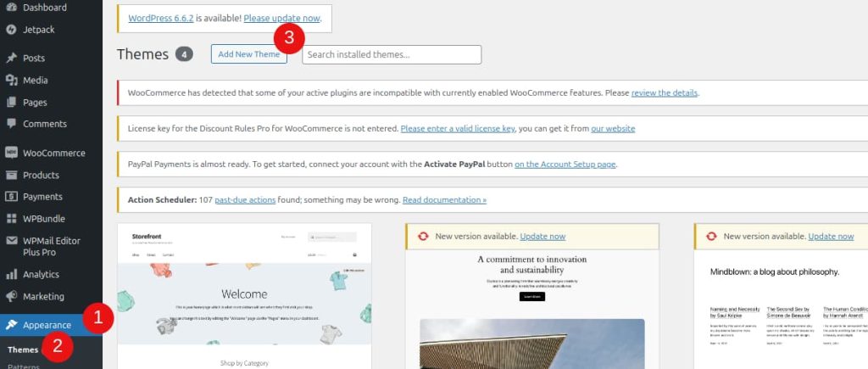Select the innovation and sustainability theme thumbnail
868x369 pixels.
click(x=532, y=309)
